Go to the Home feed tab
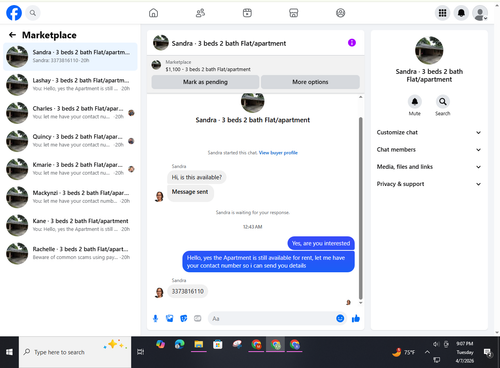This screenshot has height=368, width=500. [153, 13]
